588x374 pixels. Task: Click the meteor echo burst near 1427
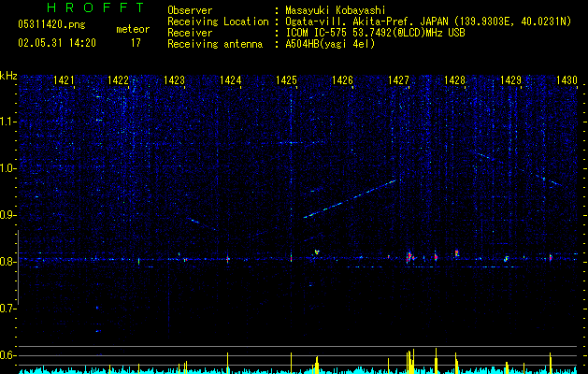[409, 256]
